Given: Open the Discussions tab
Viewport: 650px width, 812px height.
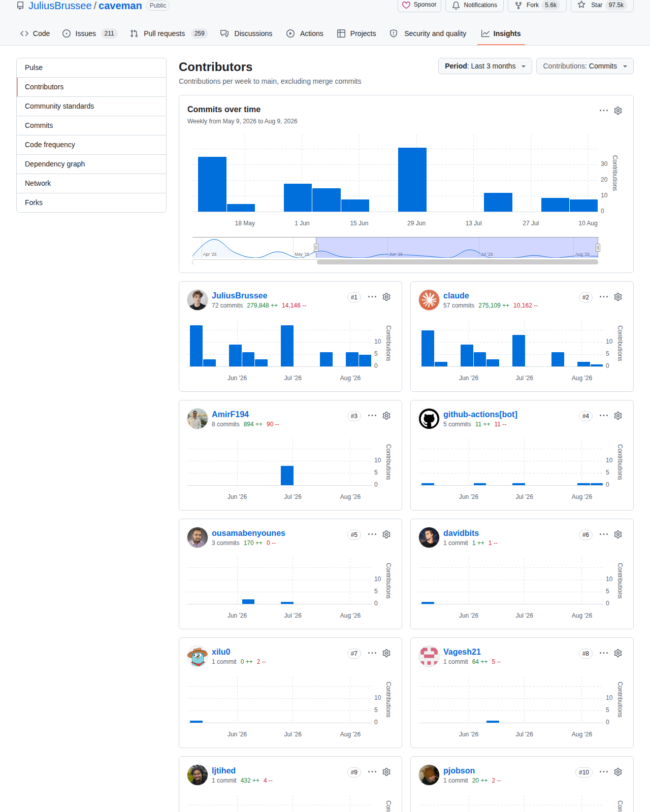Looking at the screenshot, I should (x=246, y=33).
